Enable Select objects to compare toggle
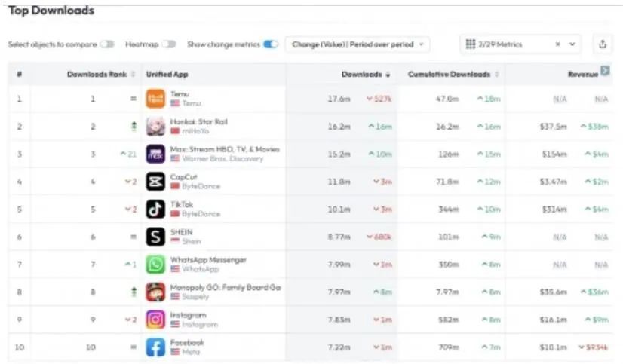 [107, 44]
